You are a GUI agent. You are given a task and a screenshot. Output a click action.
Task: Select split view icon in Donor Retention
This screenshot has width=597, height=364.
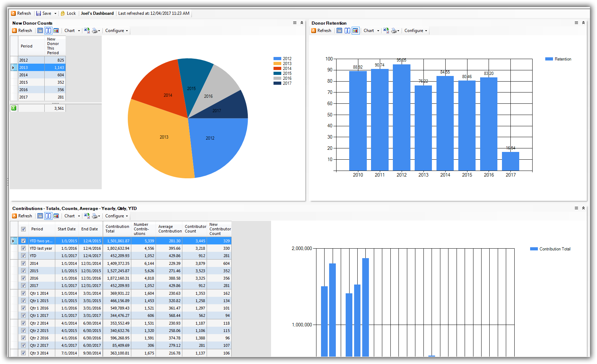click(347, 31)
